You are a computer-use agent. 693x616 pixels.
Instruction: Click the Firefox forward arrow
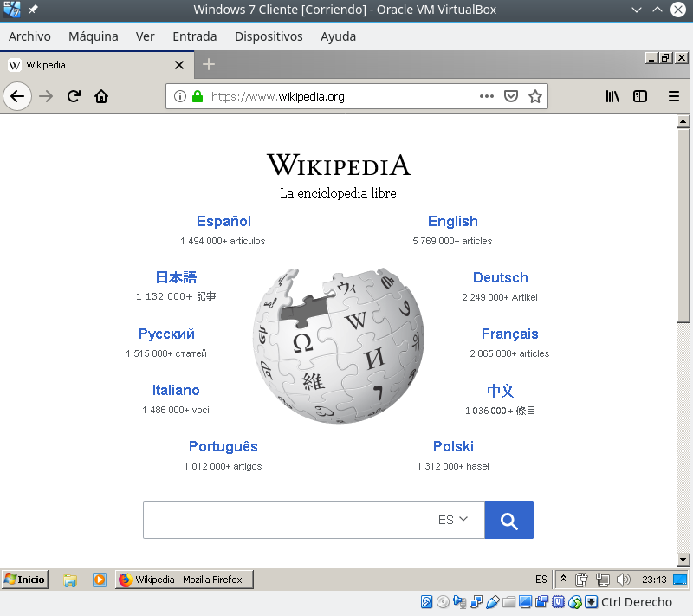coord(46,96)
